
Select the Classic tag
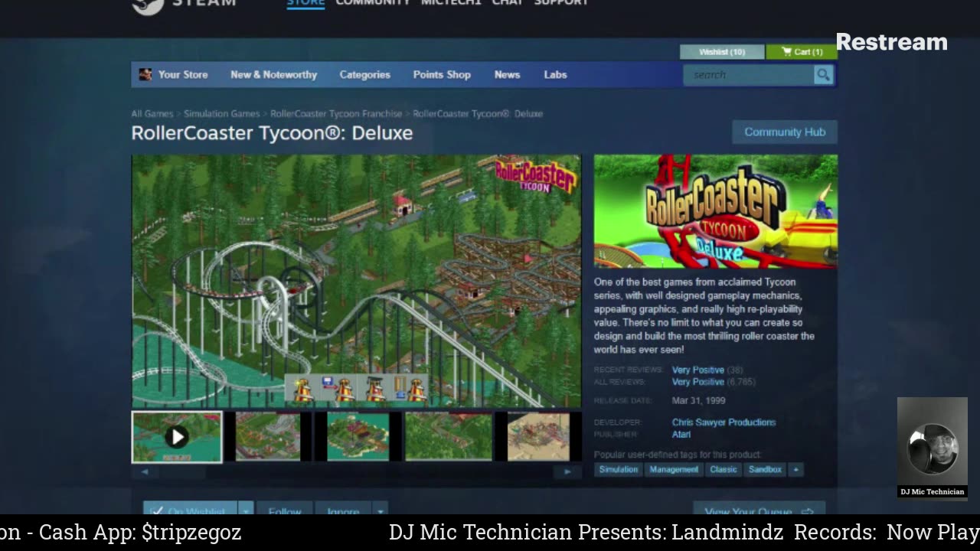coord(723,470)
